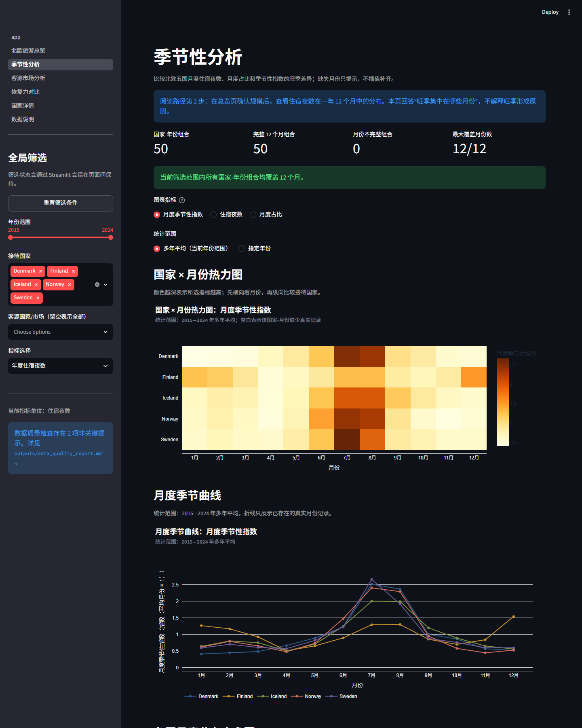Click the 重置筛选条件 button
Screen dimensions: 582x728
coord(61,203)
